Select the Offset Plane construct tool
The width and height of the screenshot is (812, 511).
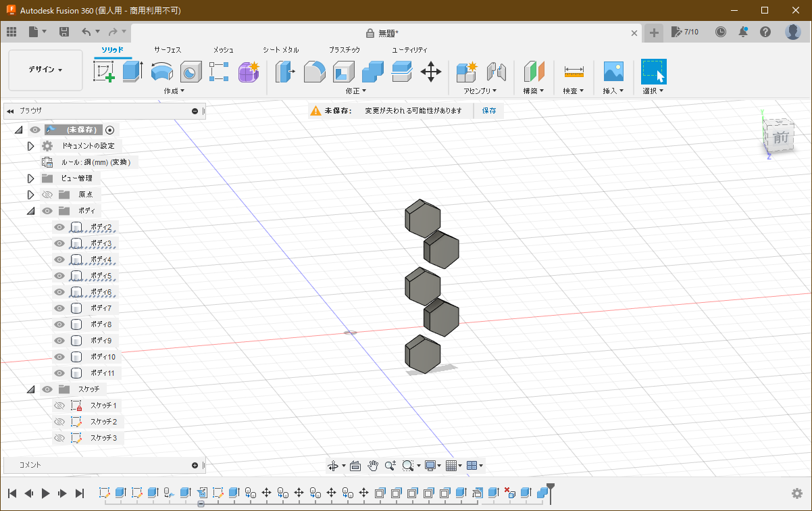pyautogui.click(x=534, y=72)
